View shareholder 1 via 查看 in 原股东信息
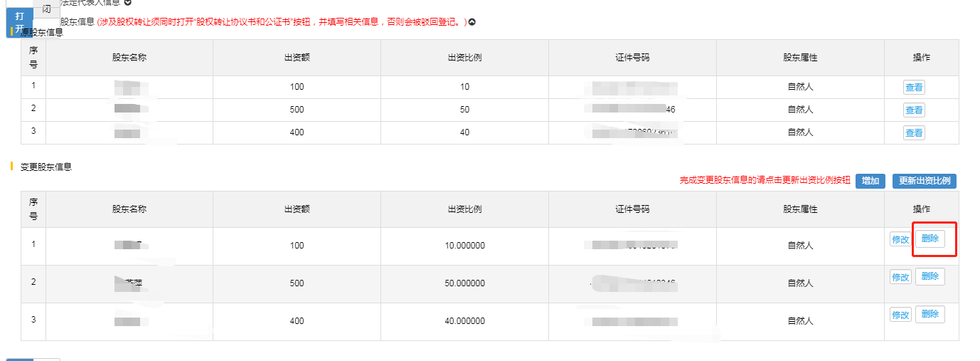 click(x=914, y=88)
